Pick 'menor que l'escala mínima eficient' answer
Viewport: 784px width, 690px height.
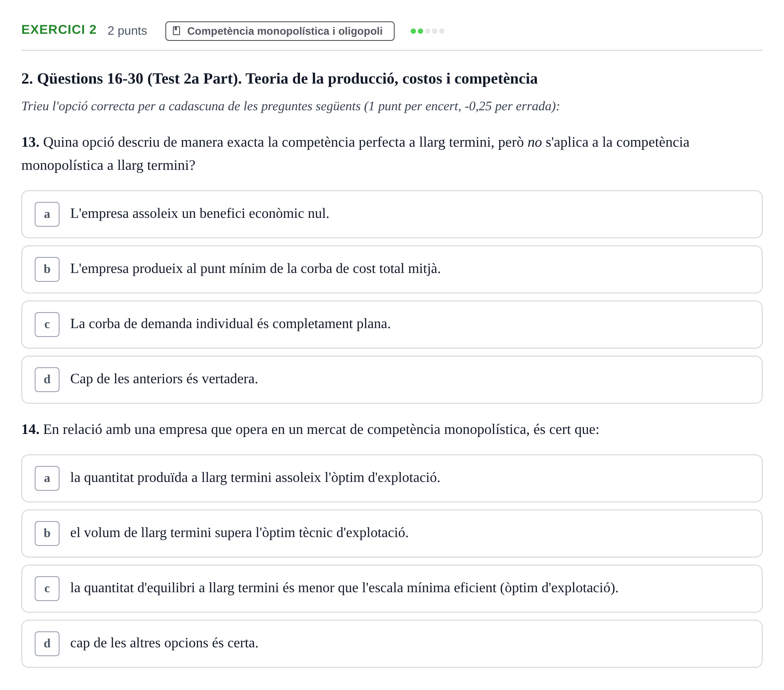point(392,589)
